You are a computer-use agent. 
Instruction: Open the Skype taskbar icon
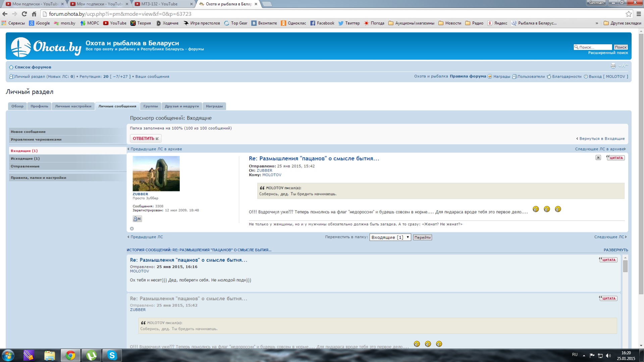point(112,355)
